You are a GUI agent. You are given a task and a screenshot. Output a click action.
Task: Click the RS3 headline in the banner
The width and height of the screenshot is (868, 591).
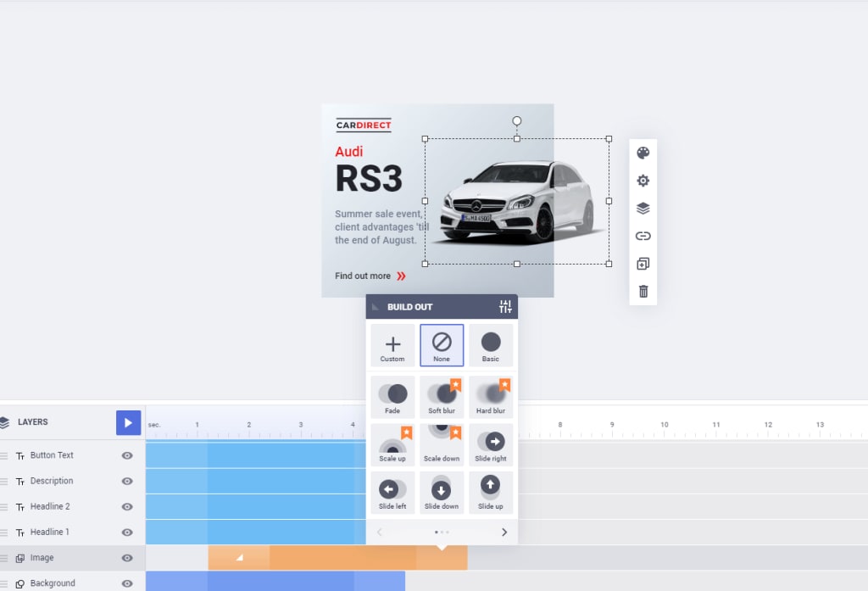(x=369, y=179)
